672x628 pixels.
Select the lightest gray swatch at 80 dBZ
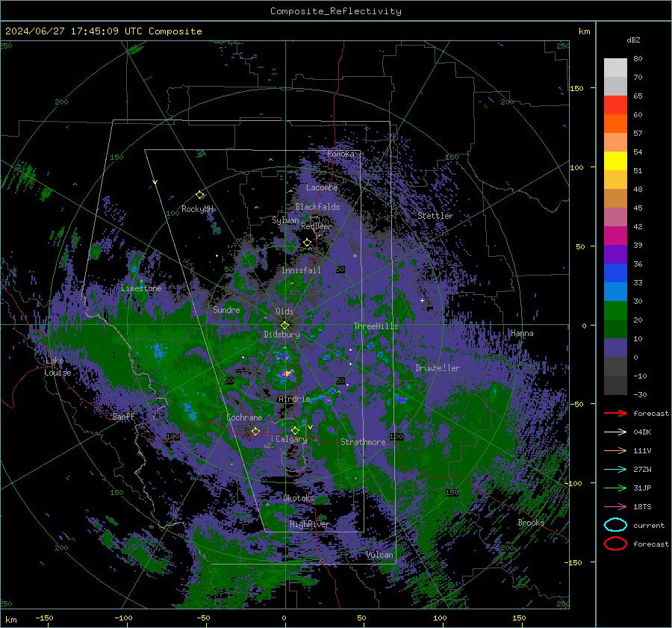(x=615, y=68)
